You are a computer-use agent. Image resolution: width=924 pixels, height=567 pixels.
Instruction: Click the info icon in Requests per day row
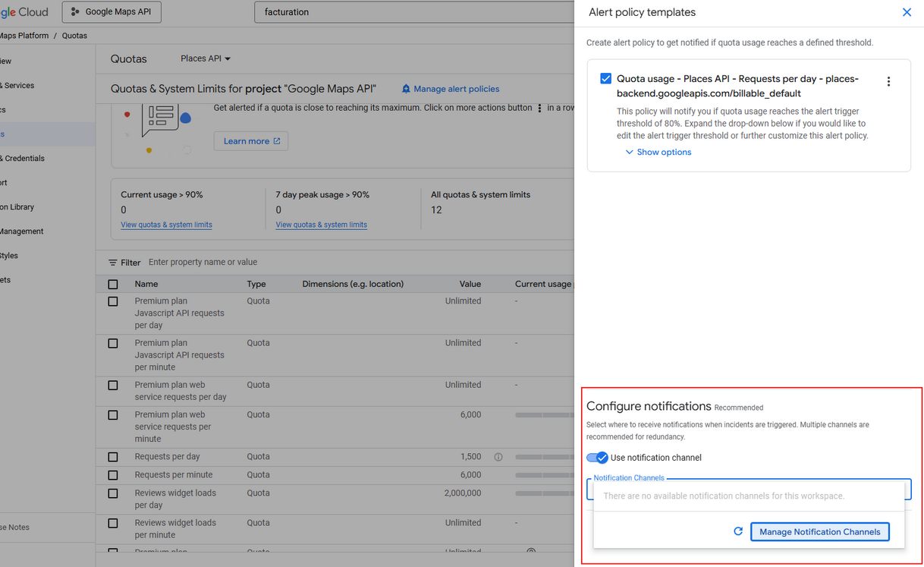pyautogui.click(x=498, y=457)
